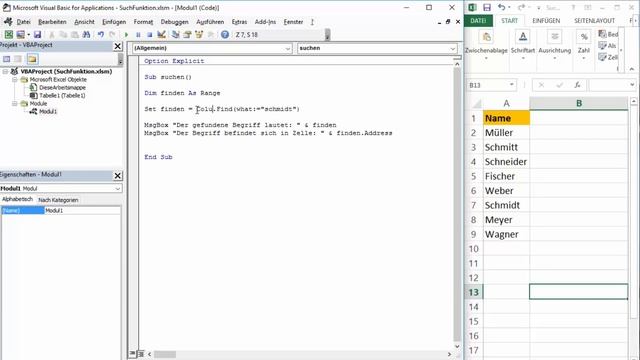Open the Add-Ins menu
The image size is (640, 360).
[265, 22]
